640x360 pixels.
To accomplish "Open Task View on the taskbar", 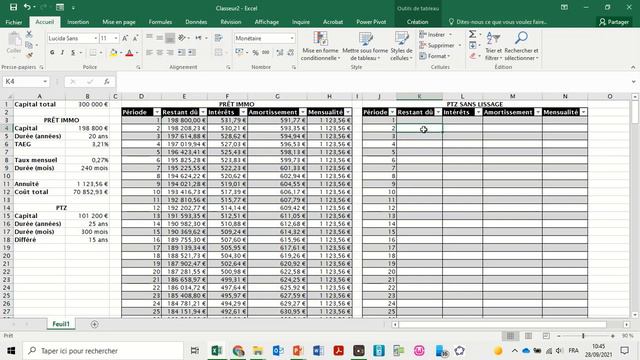I will click(195, 351).
